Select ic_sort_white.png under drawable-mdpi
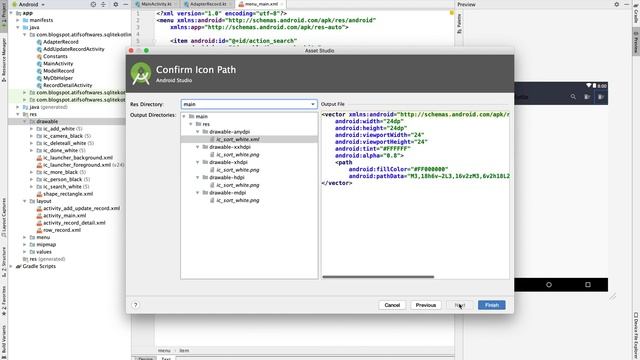This screenshot has width=640, height=360. 238,200
